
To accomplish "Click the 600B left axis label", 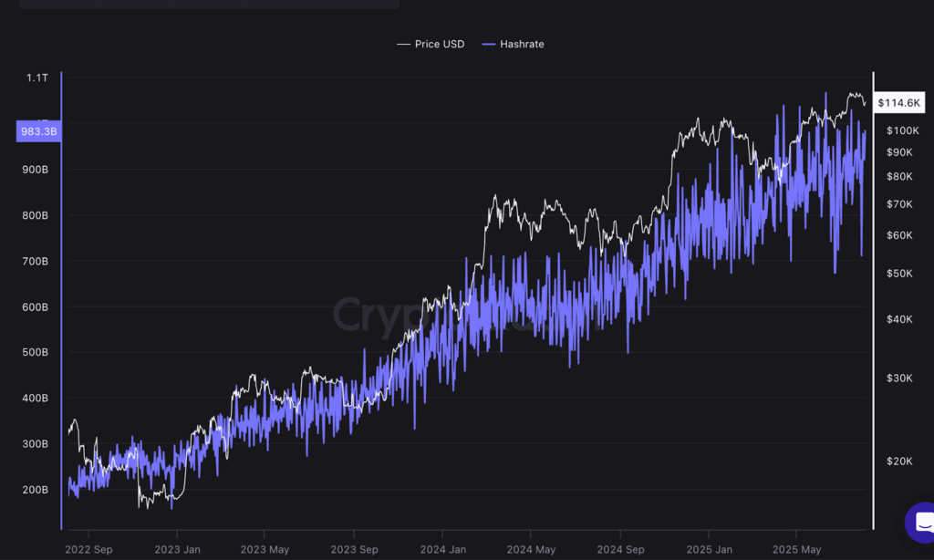I will click(x=36, y=307).
